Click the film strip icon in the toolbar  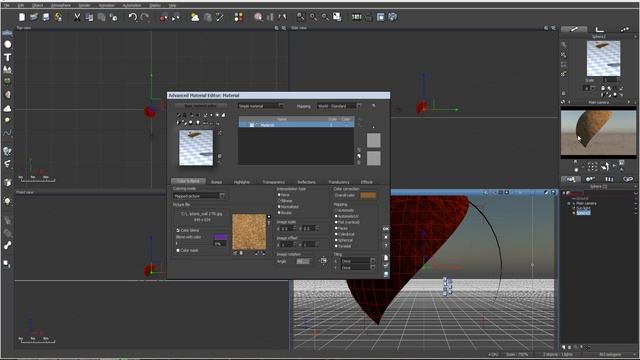click(x=356, y=17)
